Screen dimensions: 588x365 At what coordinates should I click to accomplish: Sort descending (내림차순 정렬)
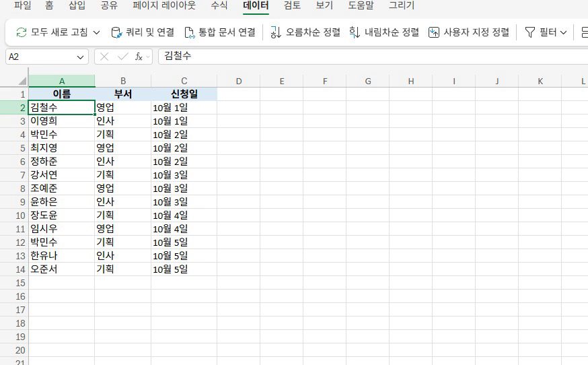(384, 32)
